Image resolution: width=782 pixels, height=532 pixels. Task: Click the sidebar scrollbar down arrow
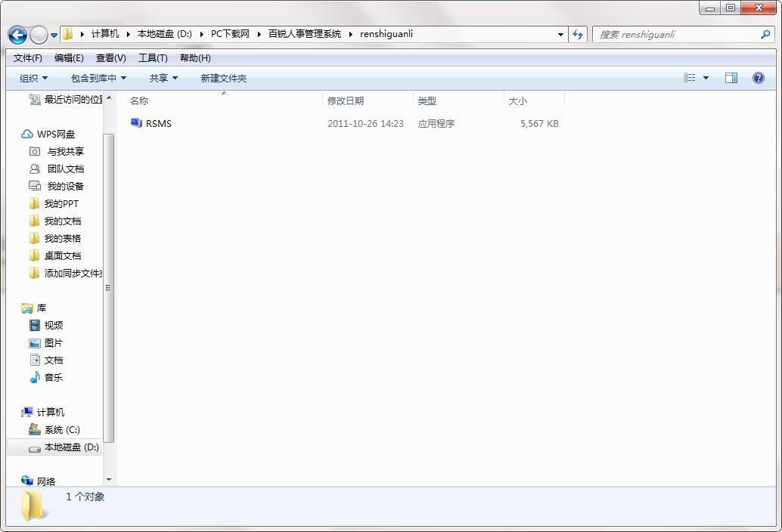click(109, 480)
